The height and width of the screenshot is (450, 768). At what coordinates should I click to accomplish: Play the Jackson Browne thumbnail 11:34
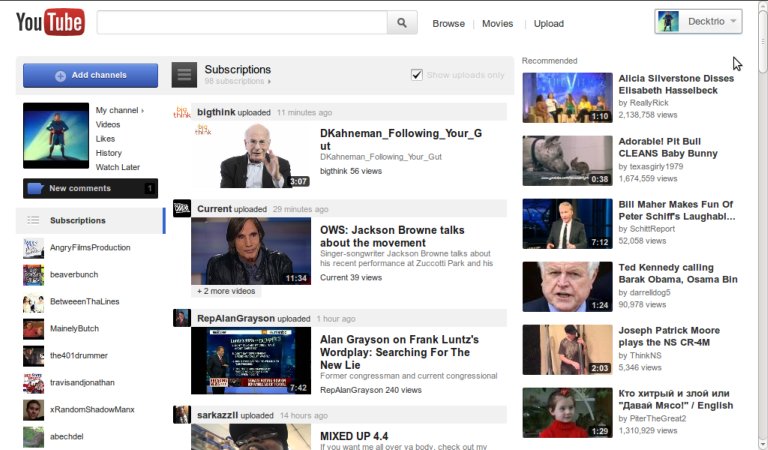click(x=251, y=251)
